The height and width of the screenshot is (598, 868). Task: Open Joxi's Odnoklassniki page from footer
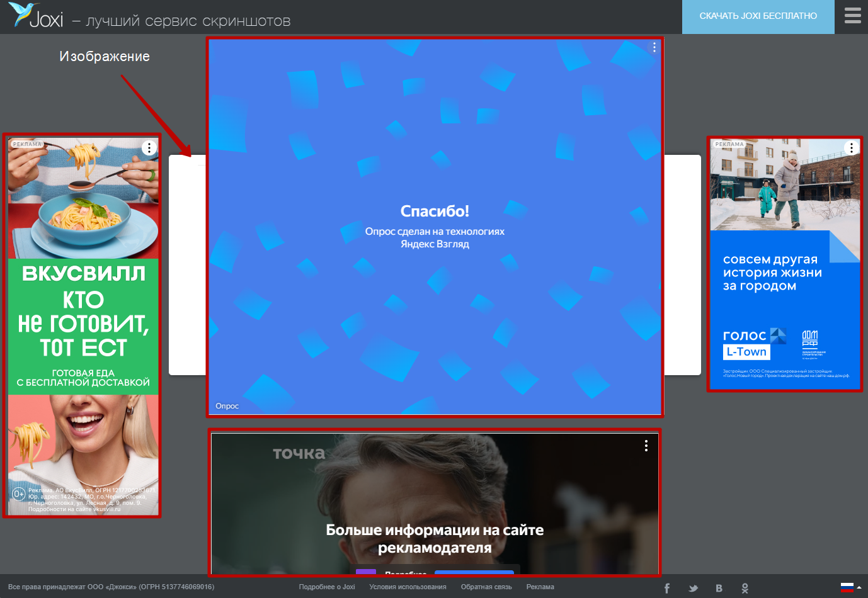point(745,588)
